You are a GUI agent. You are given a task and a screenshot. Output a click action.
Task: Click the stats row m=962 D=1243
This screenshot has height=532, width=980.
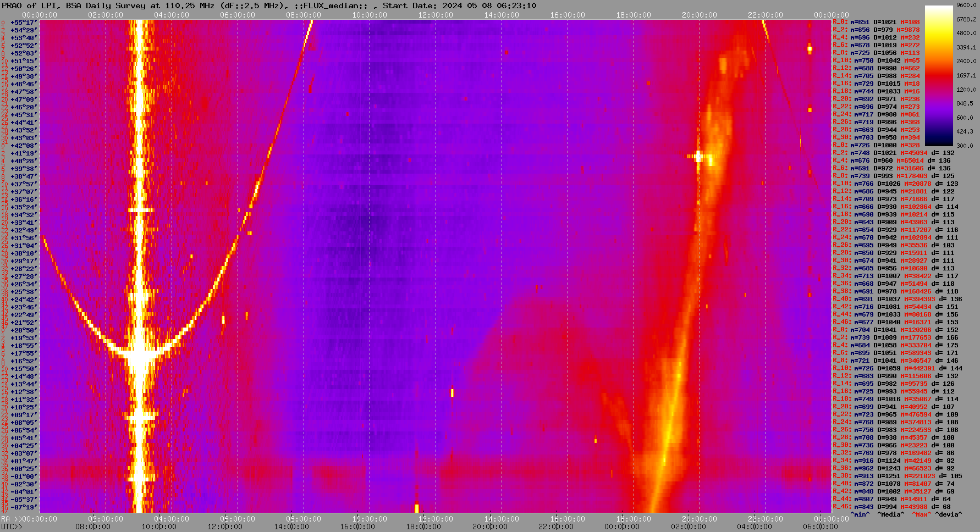(x=894, y=469)
